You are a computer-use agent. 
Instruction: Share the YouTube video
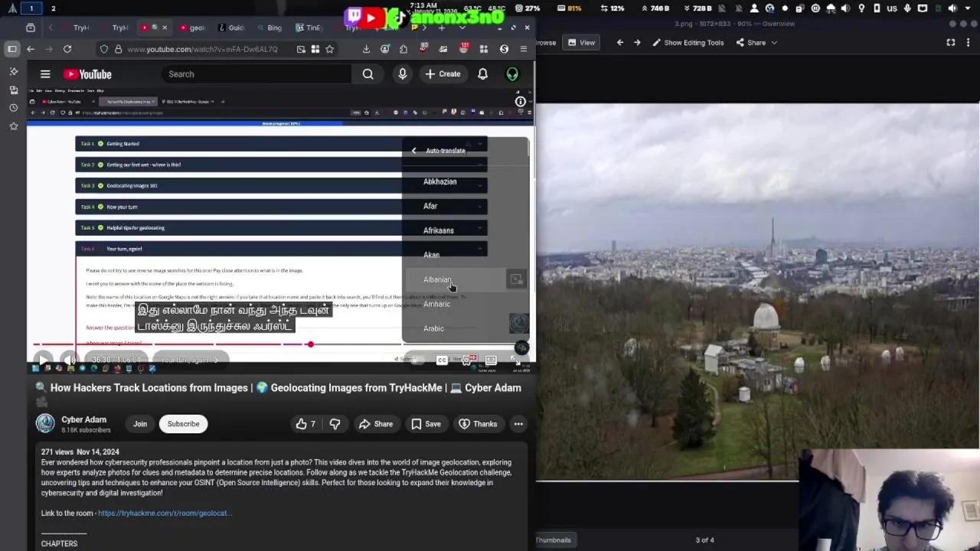coord(376,424)
